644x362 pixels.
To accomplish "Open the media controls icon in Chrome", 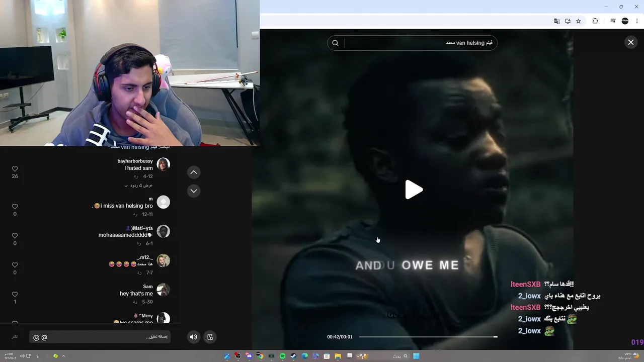I will click(613, 21).
